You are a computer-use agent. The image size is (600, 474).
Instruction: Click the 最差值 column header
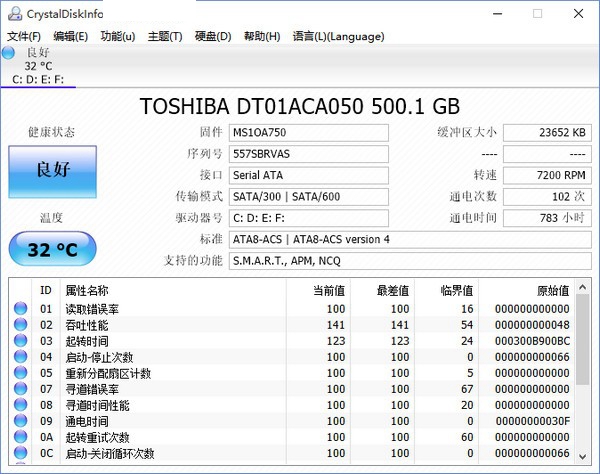point(393,290)
